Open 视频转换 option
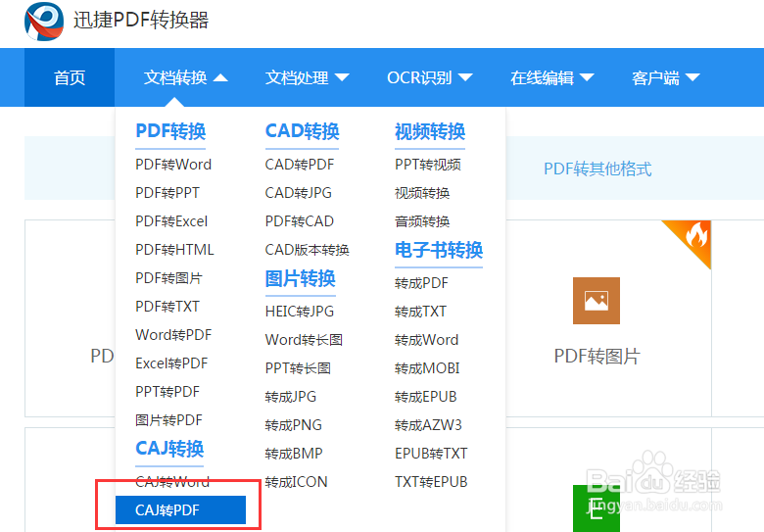This screenshot has width=764, height=532. pos(422,193)
